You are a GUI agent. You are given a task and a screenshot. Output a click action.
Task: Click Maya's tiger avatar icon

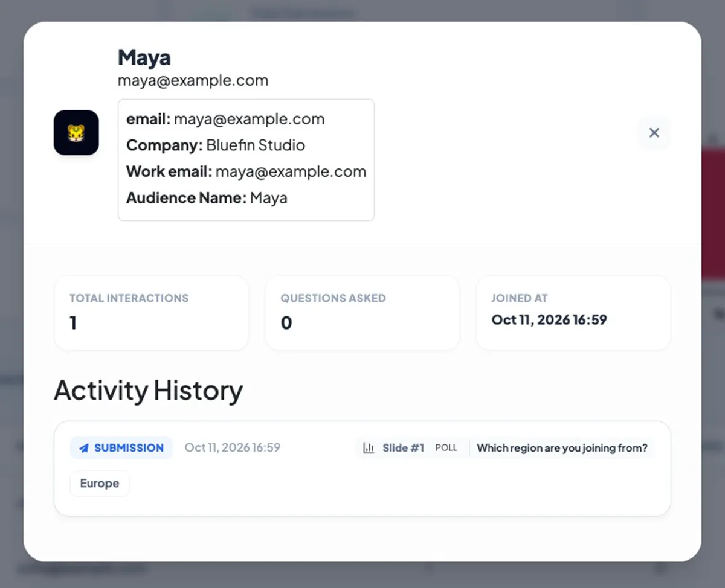tap(76, 133)
